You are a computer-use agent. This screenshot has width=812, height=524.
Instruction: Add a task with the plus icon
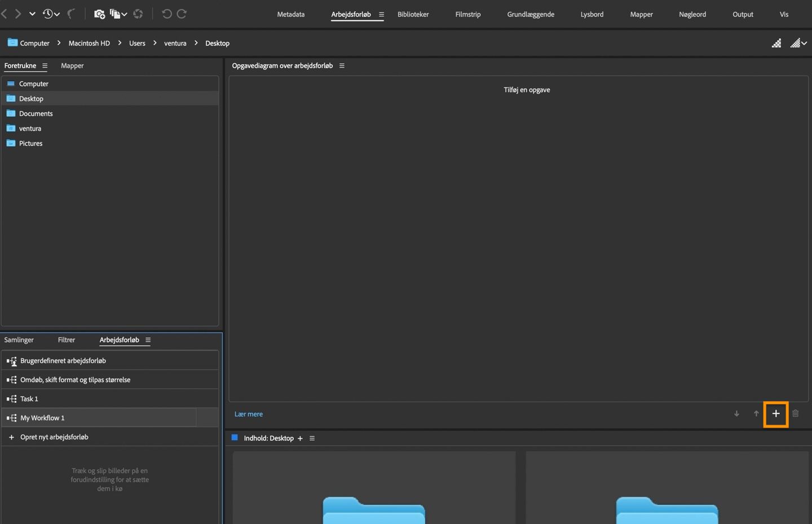pos(776,414)
